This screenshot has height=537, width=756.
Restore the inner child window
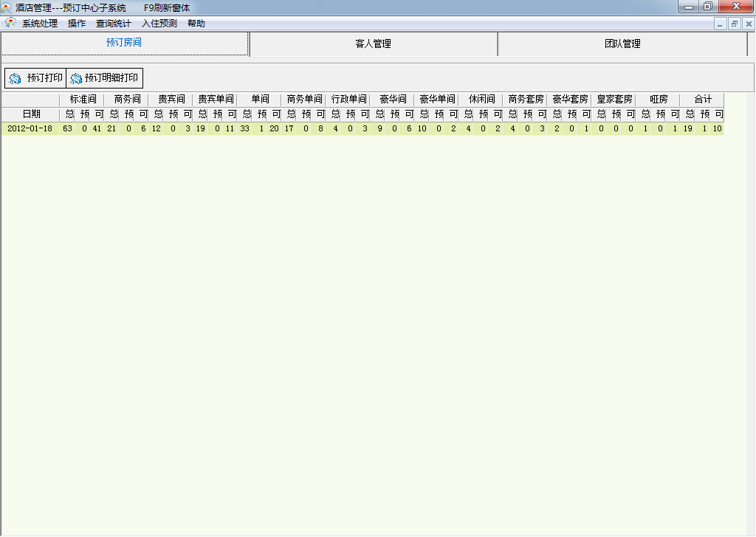735,24
